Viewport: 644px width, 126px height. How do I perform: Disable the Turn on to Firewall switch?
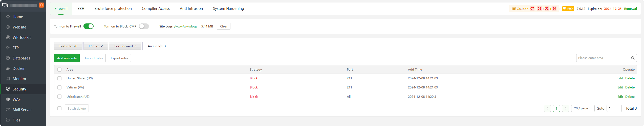coord(89,26)
